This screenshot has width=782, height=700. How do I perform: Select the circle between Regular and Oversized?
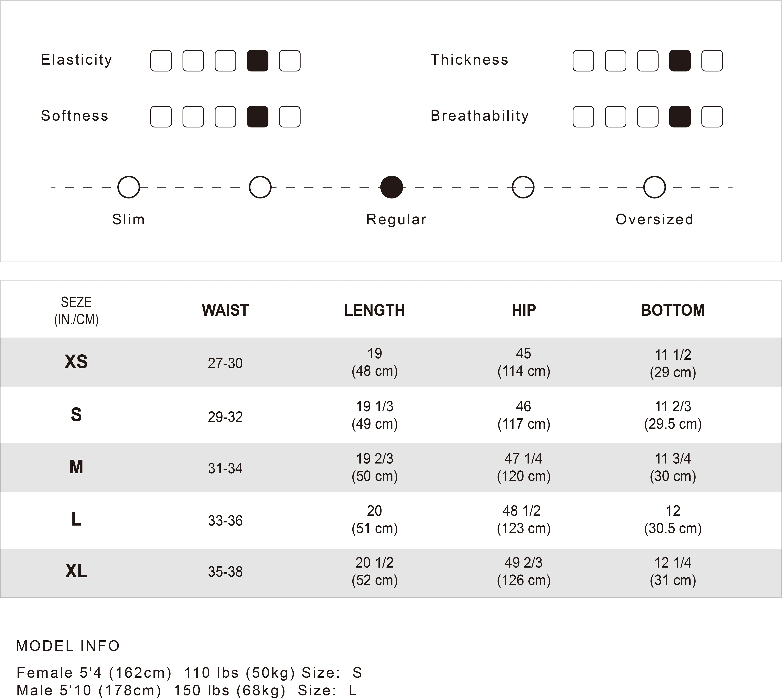click(523, 187)
